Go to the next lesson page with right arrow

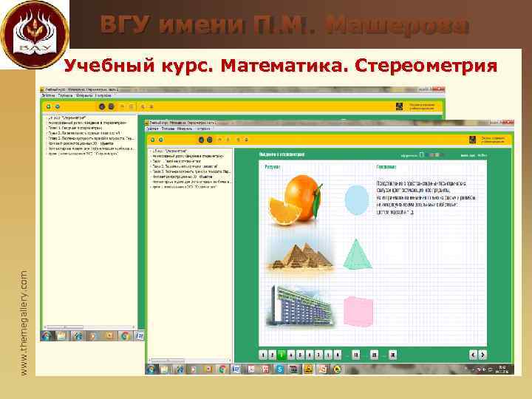tap(482, 355)
